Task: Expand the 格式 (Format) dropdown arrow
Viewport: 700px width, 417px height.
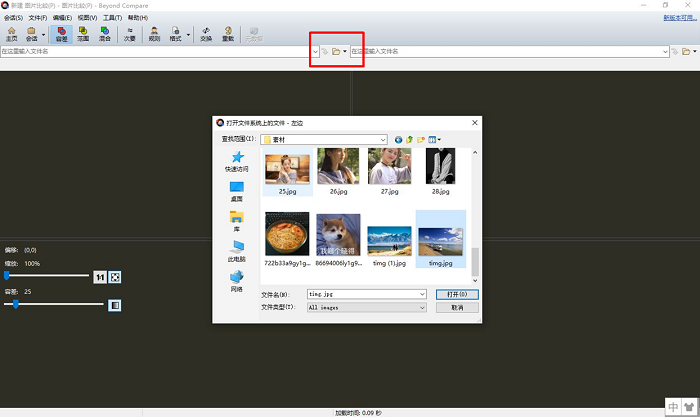Action: click(x=191, y=36)
